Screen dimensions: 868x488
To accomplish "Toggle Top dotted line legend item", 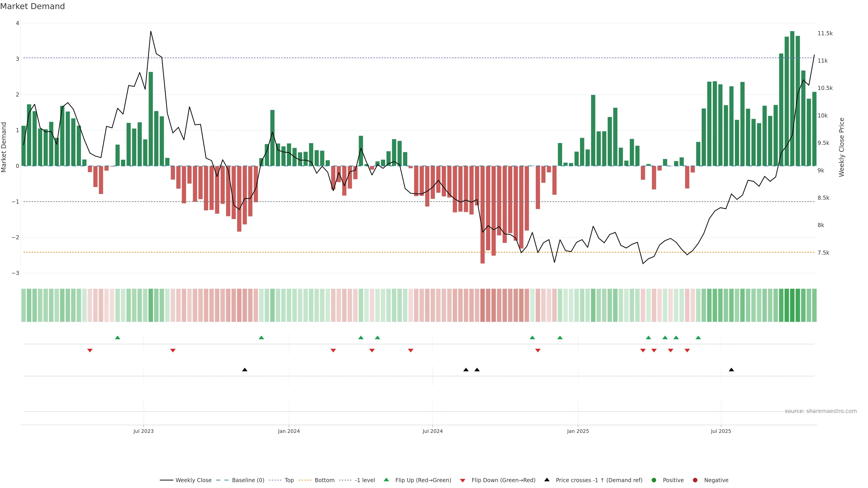I will (289, 480).
